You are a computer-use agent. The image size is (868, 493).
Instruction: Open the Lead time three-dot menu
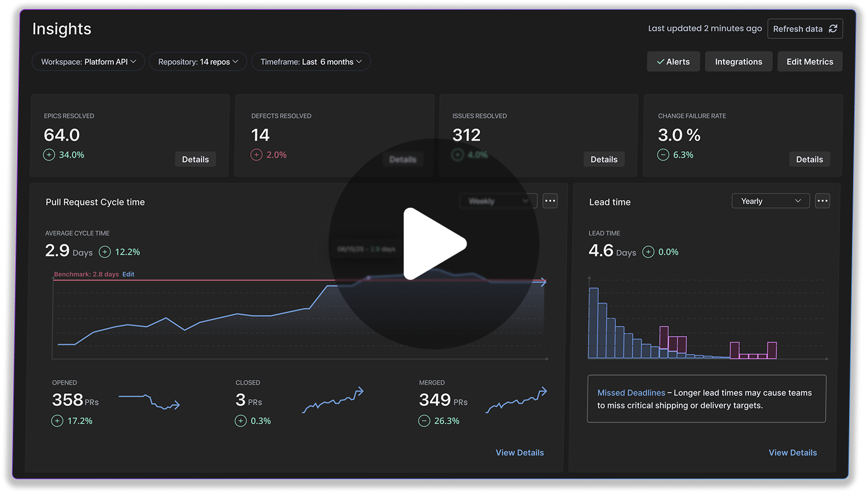[x=822, y=201]
